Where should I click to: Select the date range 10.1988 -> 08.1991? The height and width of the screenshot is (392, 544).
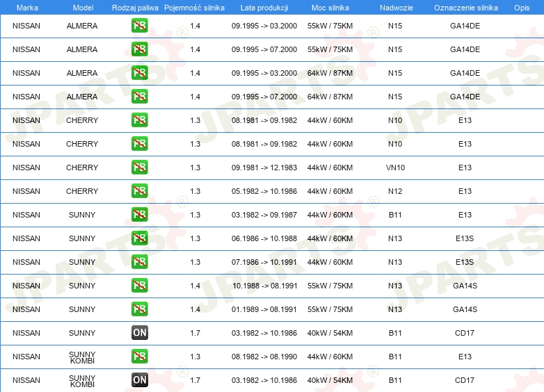(x=265, y=286)
